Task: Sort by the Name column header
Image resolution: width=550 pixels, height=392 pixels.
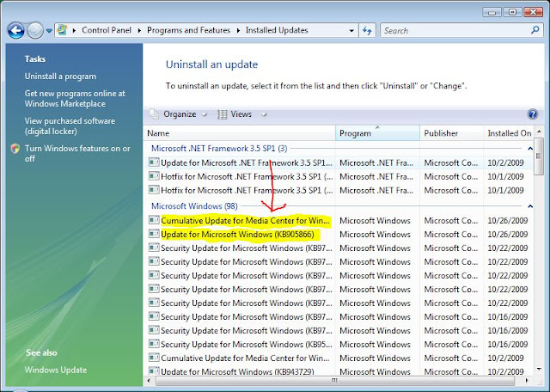Action: pos(239,133)
